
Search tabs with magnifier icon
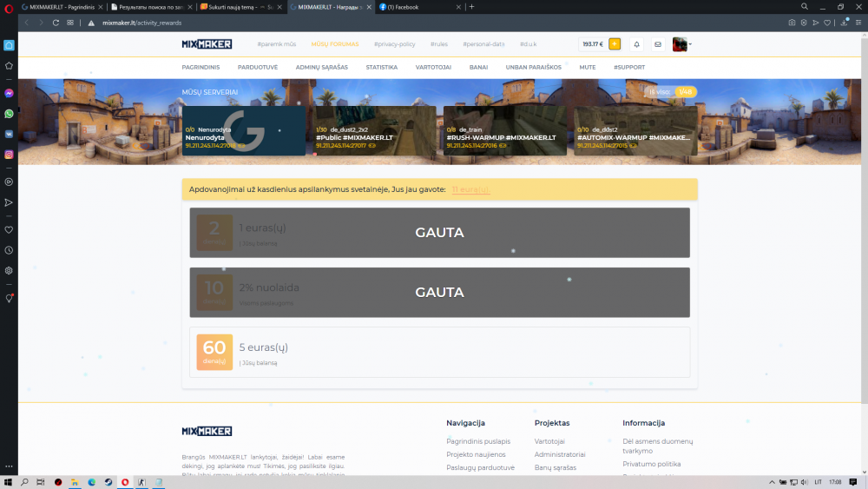(805, 7)
